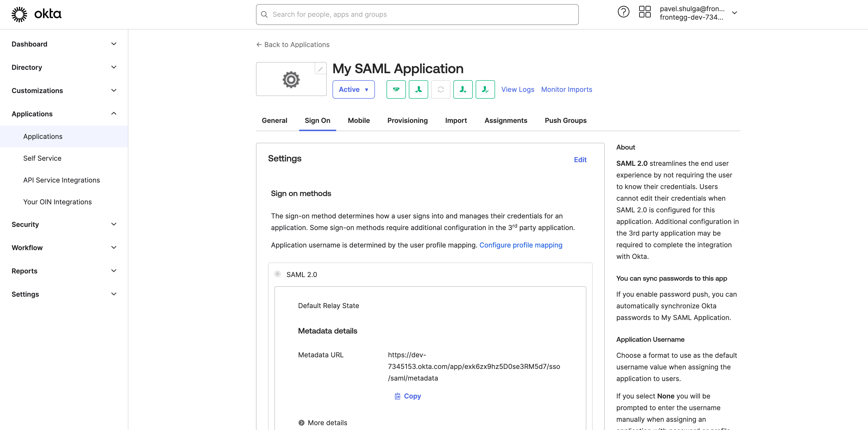Viewport: 868px width, 430px height.
Task: Click the user import arrow icon
Action: pyautogui.click(x=418, y=89)
